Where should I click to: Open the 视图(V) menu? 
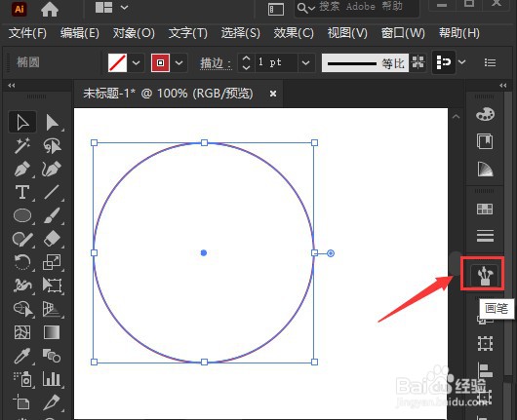[347, 33]
